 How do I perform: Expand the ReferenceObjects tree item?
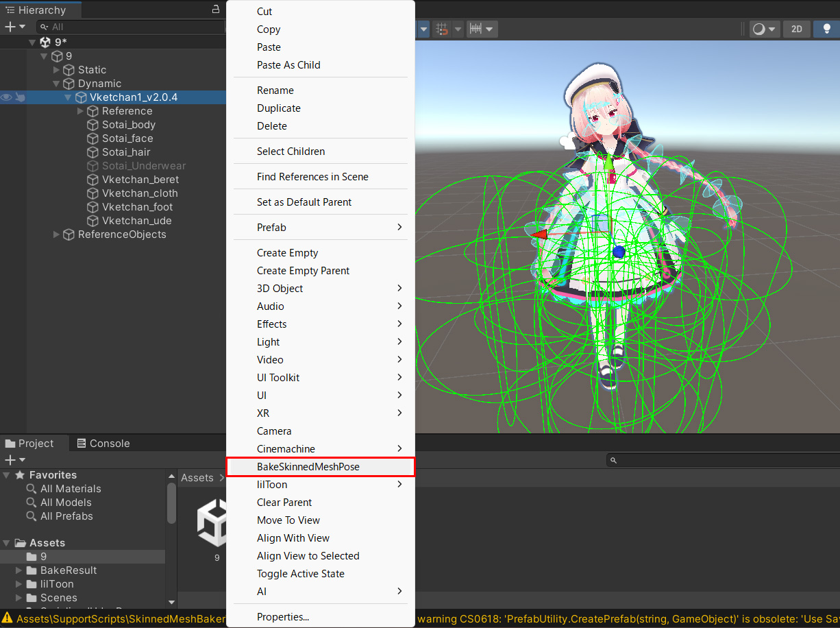click(57, 234)
